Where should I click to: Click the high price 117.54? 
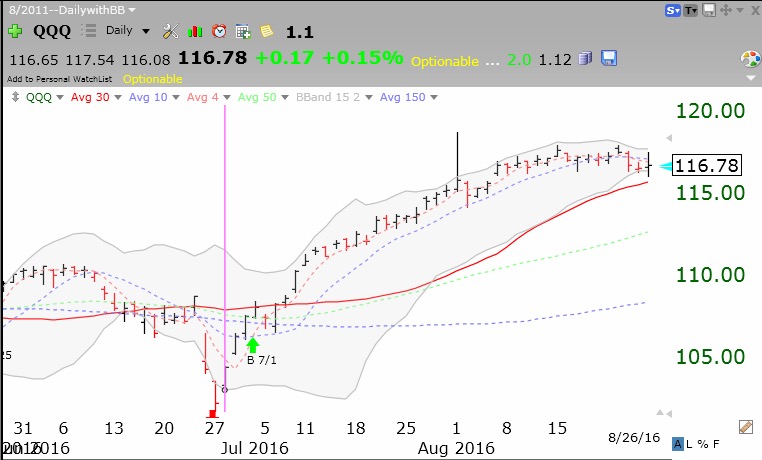point(89,60)
